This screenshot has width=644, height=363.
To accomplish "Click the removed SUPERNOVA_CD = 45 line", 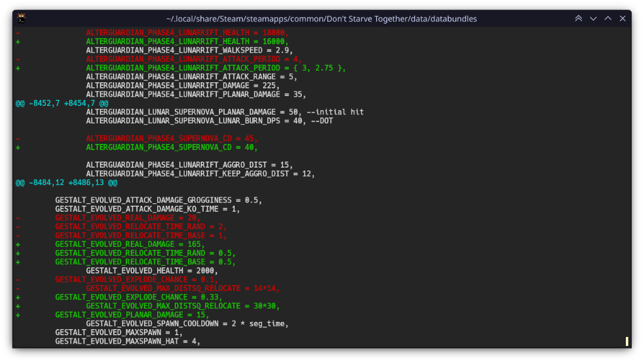I will 172,139.
